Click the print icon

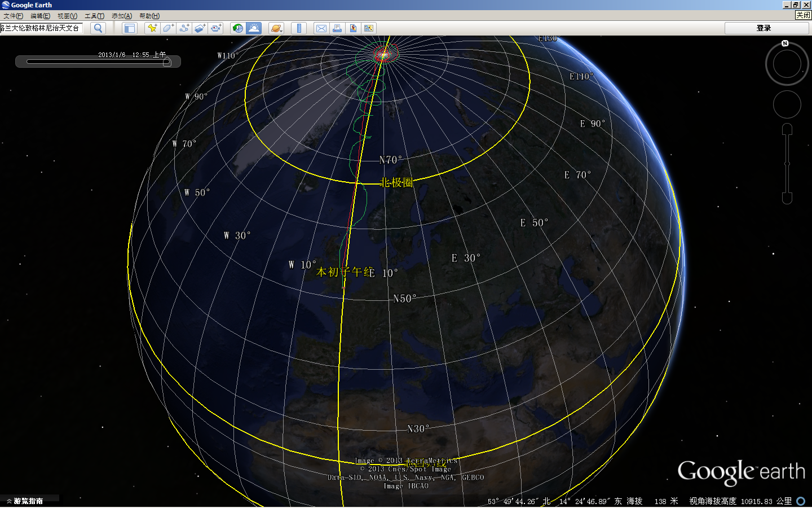click(337, 28)
